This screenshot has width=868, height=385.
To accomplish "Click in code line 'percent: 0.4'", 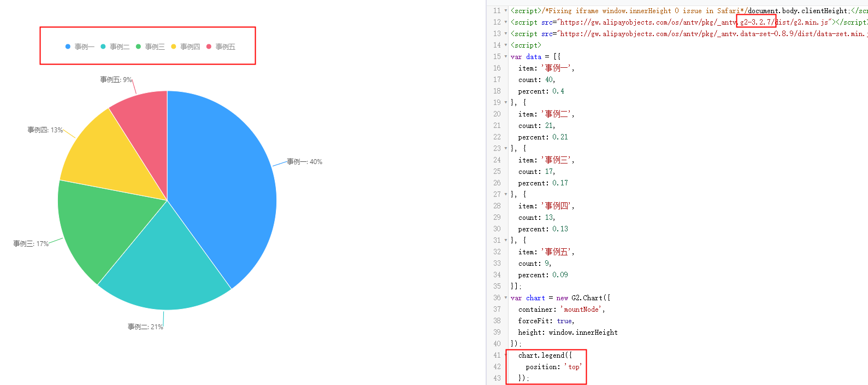I will (541, 91).
